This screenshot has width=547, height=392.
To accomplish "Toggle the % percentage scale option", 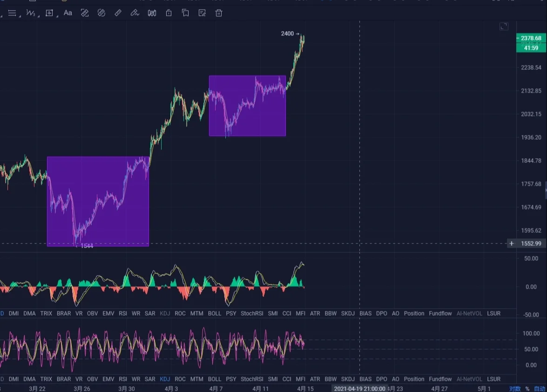I will tap(527, 389).
